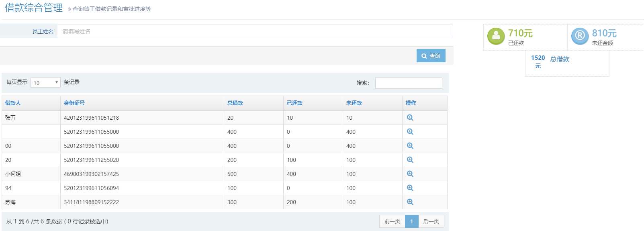Image resolution: width=644 pixels, height=231 pixels.
Task: Click magnifier icon in 小何姐's row
Action: pyautogui.click(x=410, y=174)
